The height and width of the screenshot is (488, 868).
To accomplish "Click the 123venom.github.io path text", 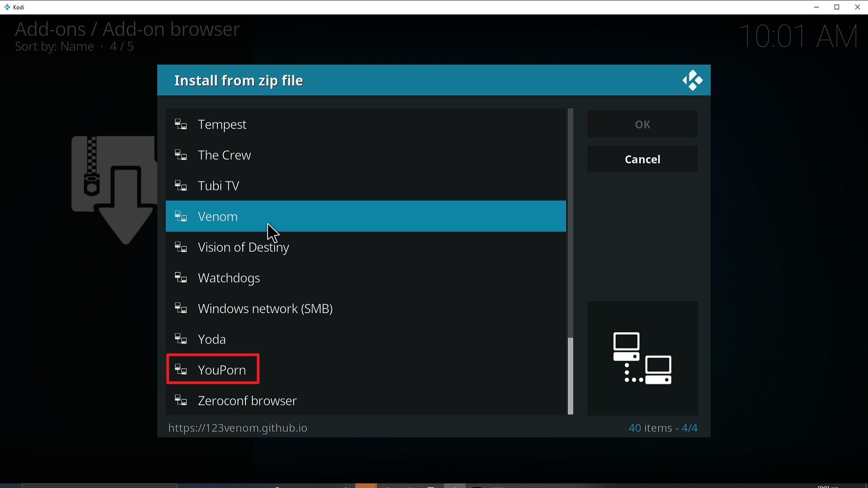I will 238,428.
